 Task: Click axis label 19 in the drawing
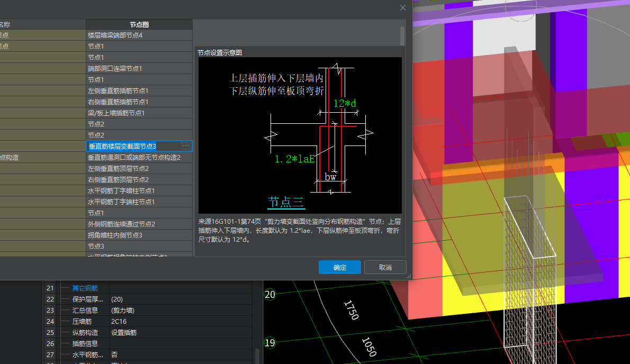(270, 343)
